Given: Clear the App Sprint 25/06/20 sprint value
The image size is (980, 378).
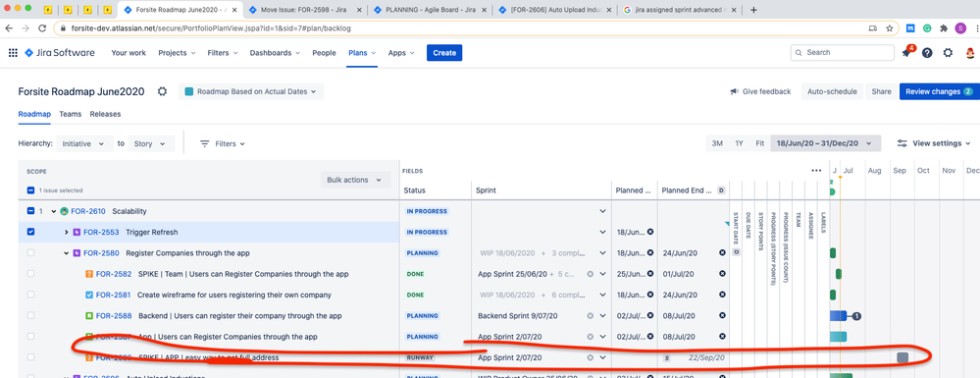Looking at the screenshot, I should click(590, 274).
